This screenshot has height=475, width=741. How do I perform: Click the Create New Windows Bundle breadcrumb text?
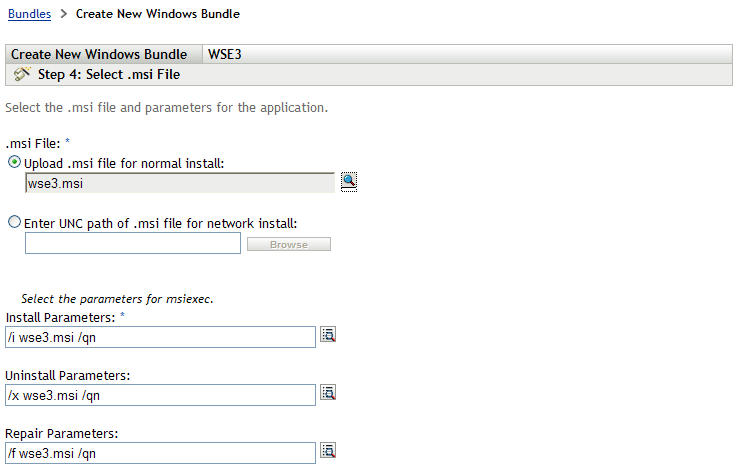158,15
